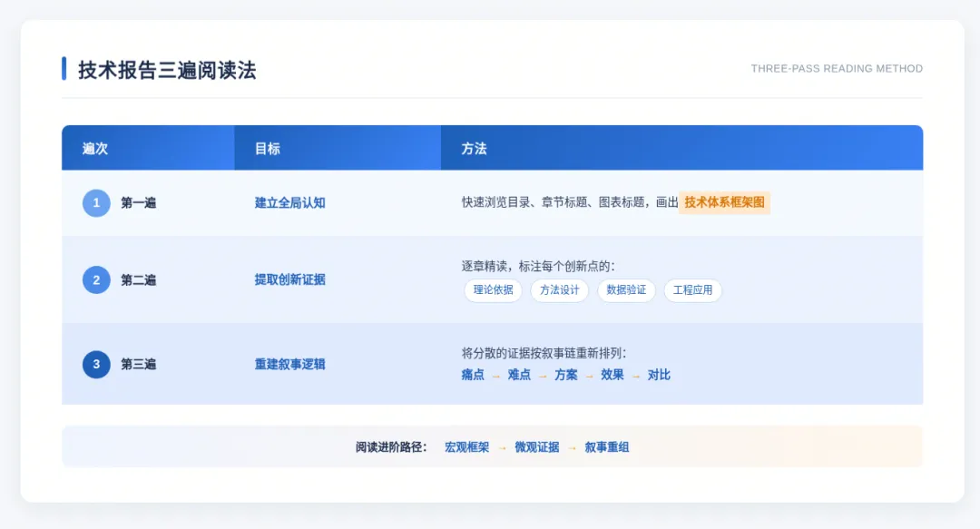Click the 逐章精读 method sentence
This screenshot has height=529, width=980.
coord(538,267)
